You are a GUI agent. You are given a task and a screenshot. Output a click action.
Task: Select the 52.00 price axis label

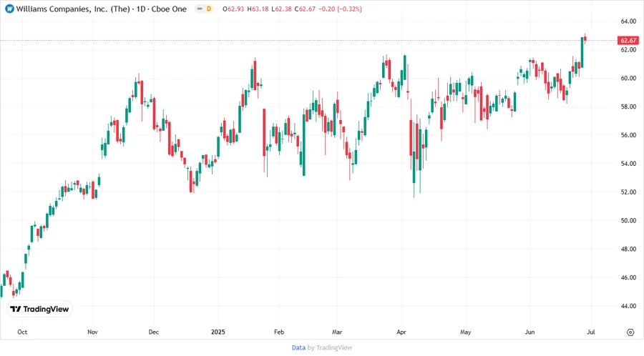click(x=628, y=192)
